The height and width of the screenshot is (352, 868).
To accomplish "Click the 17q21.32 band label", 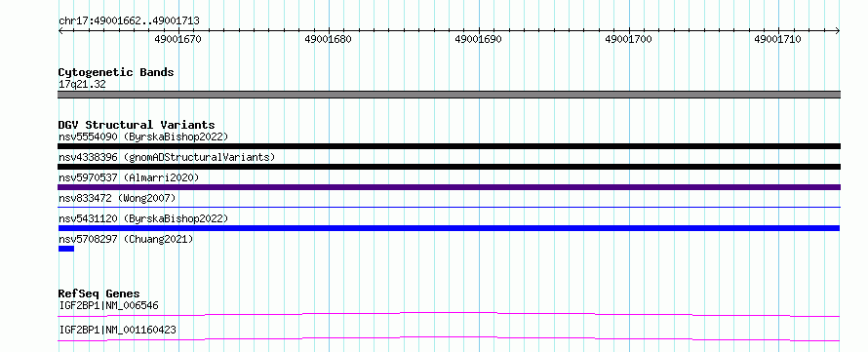I will tap(82, 85).
